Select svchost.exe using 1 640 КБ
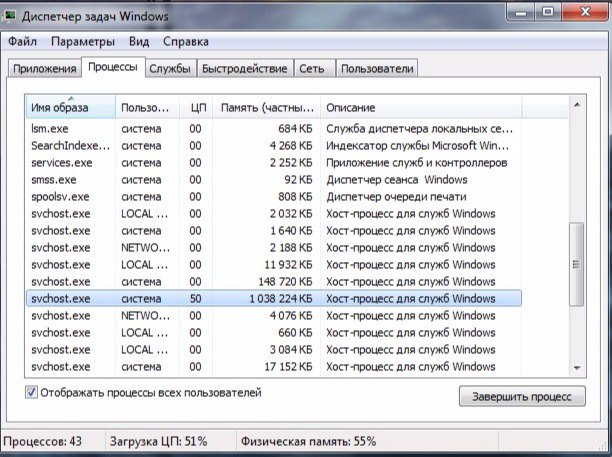This screenshot has width=612, height=457. pos(273,230)
